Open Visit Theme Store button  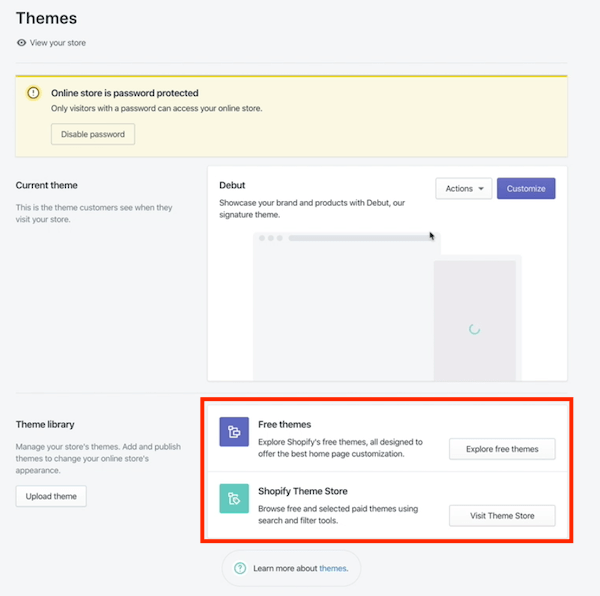click(x=502, y=516)
